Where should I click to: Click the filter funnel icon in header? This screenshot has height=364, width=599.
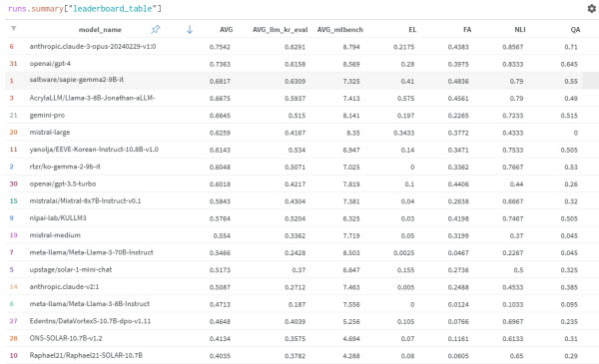pos(14,29)
